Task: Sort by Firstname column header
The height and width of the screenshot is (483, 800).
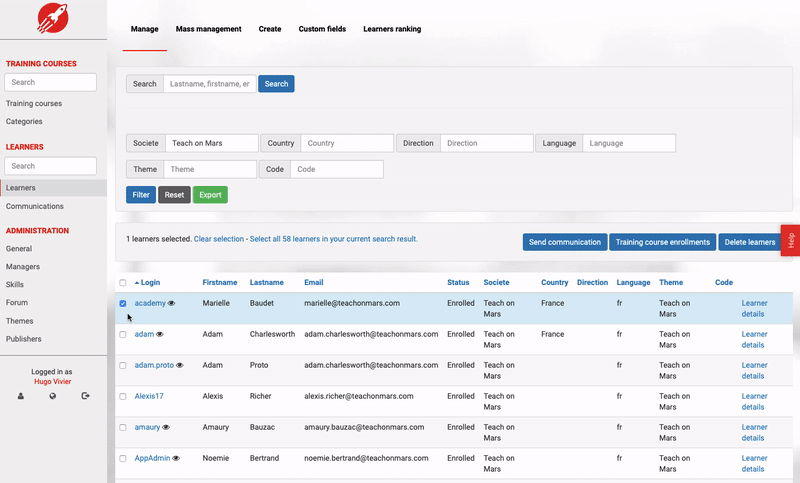Action: pyautogui.click(x=220, y=283)
